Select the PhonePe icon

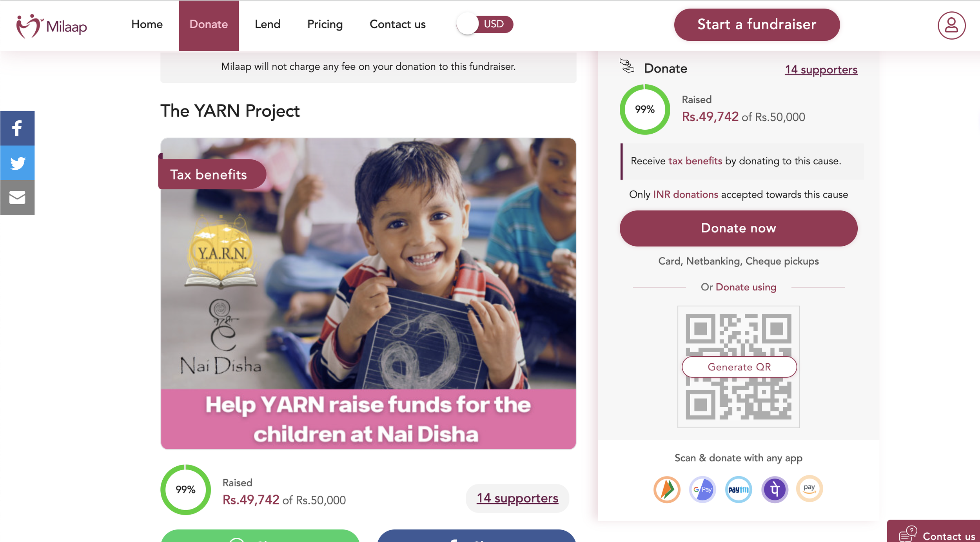click(775, 489)
